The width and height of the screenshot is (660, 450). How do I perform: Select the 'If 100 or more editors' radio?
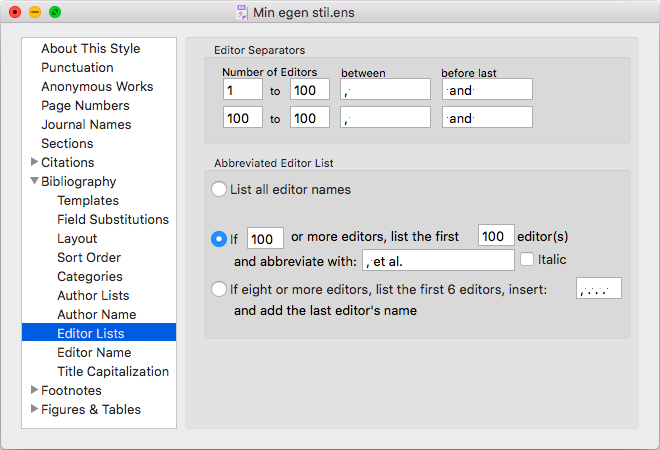tap(219, 239)
